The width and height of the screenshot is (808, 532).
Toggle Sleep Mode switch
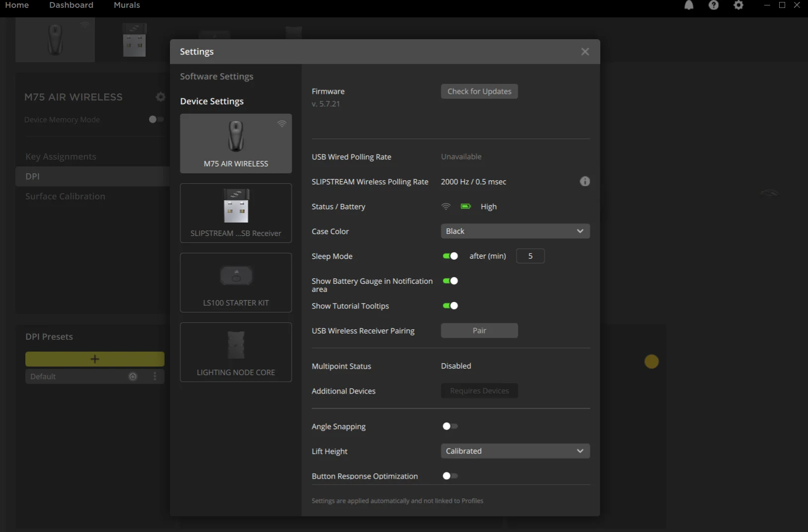(x=450, y=256)
